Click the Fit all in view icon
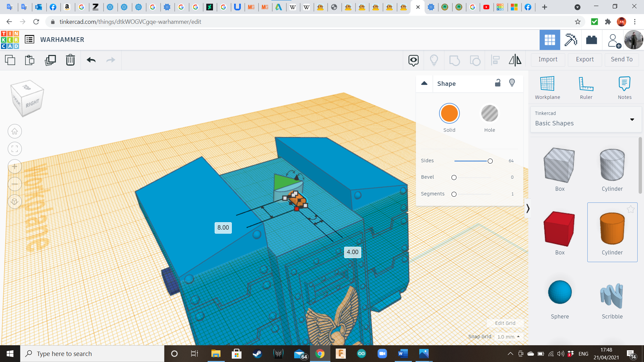 pos(15,149)
